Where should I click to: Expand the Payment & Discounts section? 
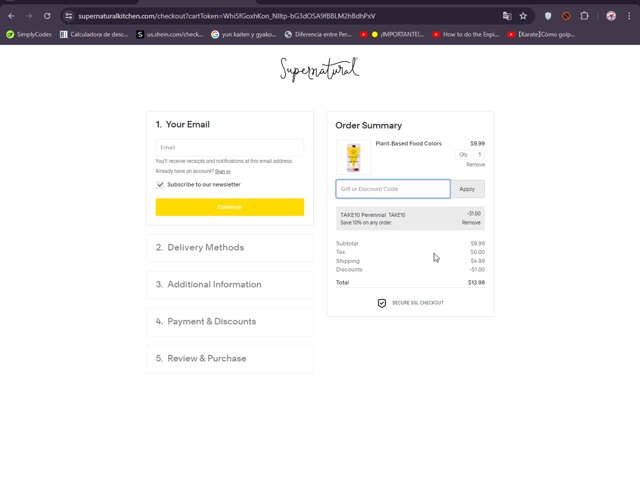[230, 322]
